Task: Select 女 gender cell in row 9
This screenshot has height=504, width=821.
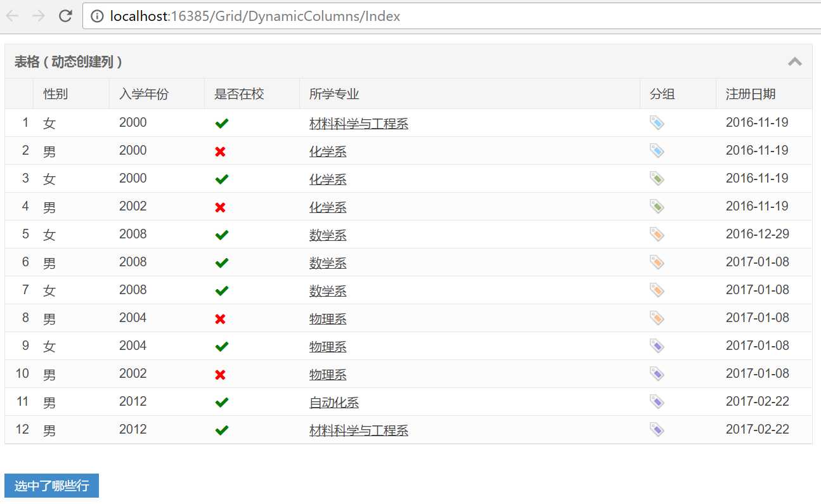Action: click(x=49, y=347)
